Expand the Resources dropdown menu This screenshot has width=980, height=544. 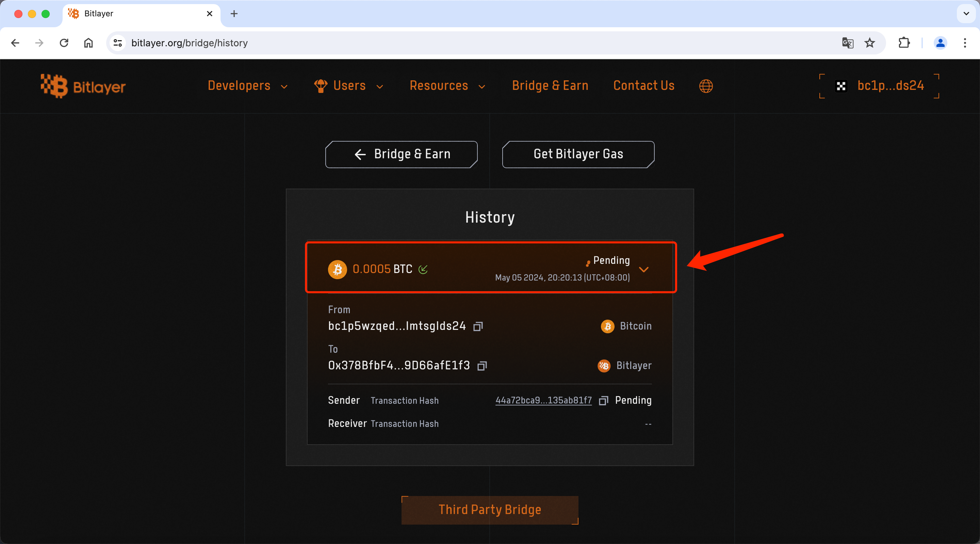(447, 86)
